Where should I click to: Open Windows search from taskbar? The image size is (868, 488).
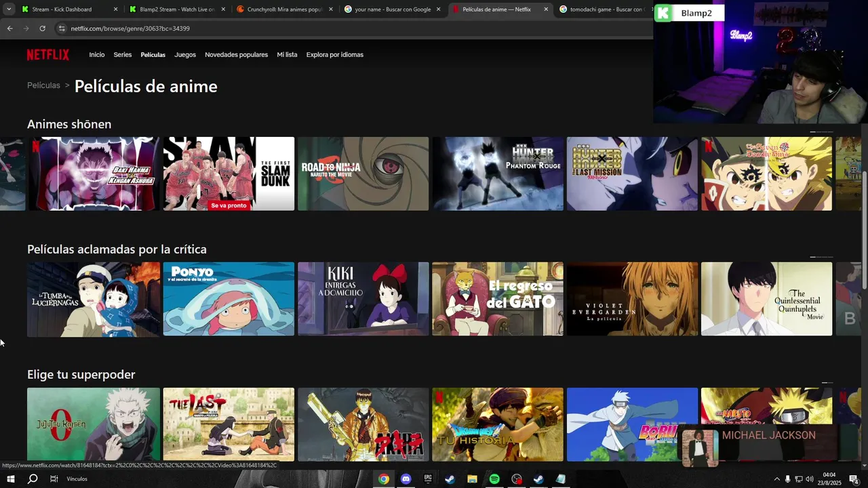[33, 479]
